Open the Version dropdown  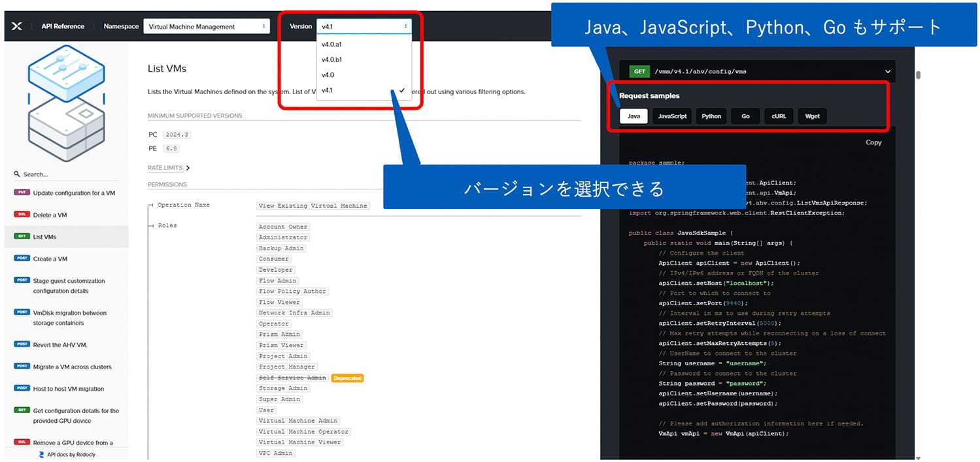[x=365, y=26]
